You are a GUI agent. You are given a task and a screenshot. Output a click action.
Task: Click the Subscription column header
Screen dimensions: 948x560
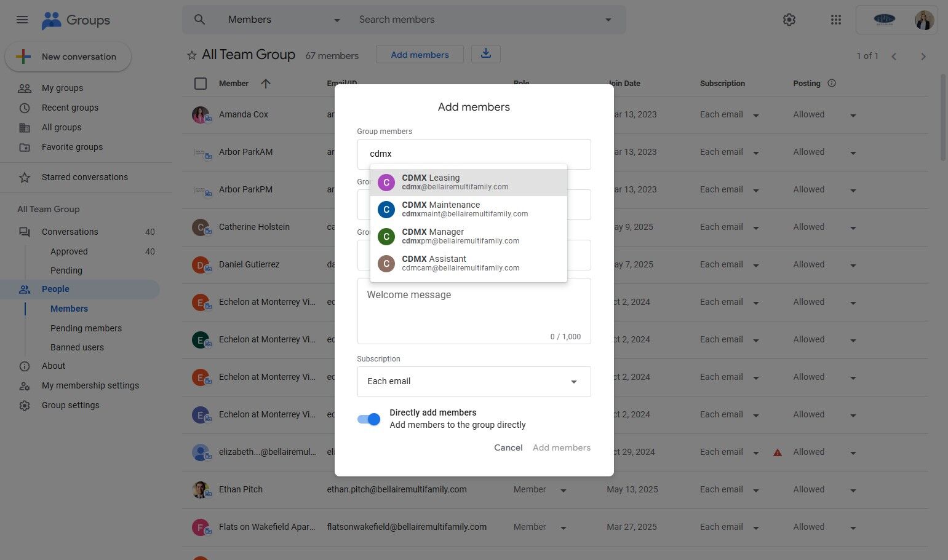click(x=722, y=84)
